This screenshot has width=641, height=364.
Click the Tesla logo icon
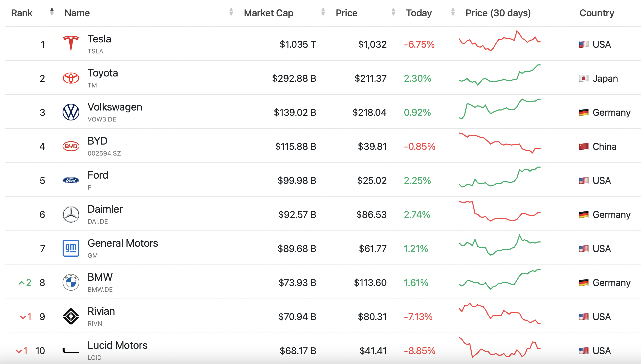71,44
